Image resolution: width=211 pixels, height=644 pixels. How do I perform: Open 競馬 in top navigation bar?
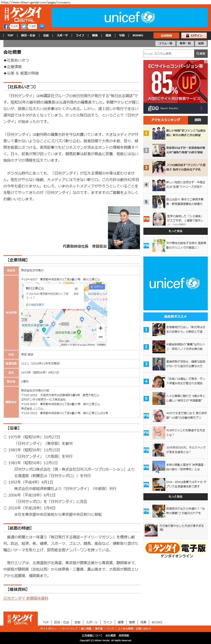pos(108,35)
